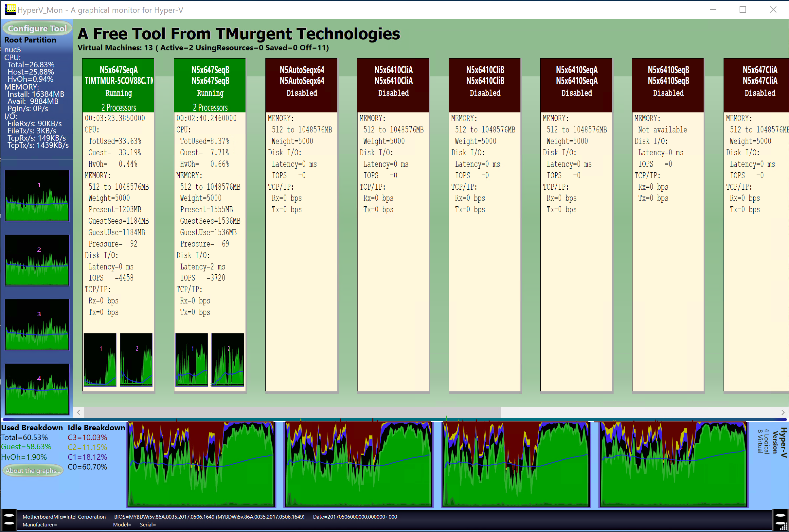Screen dimensions: 789x532
Task: Click the Used Breakdown heading
Action: click(32, 427)
